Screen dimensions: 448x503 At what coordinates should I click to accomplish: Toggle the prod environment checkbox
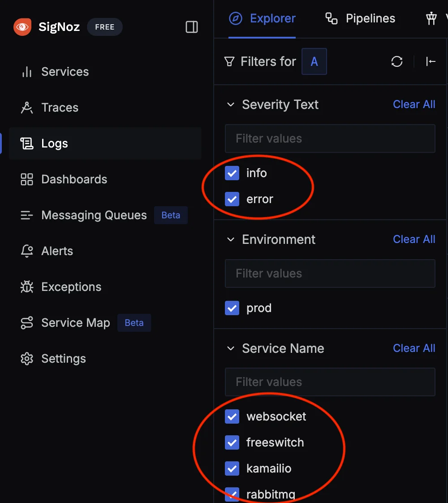tap(232, 308)
